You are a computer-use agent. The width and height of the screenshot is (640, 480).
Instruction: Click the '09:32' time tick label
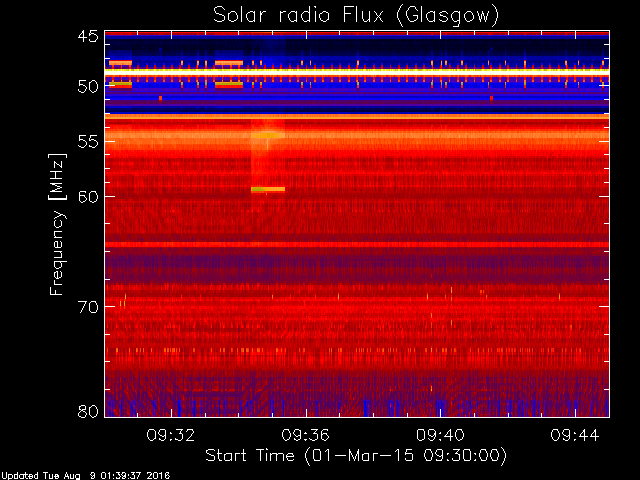click(171, 435)
